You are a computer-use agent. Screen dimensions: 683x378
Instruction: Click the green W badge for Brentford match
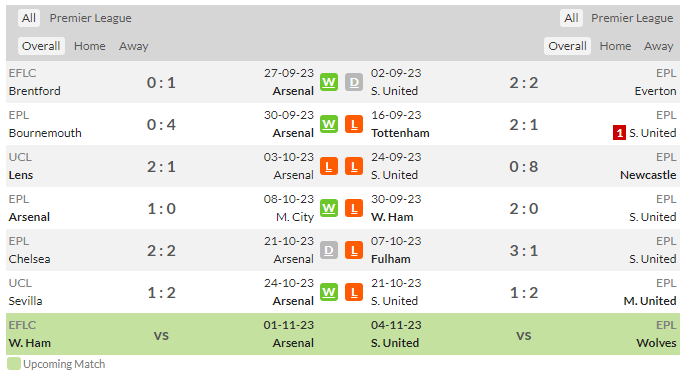(329, 82)
